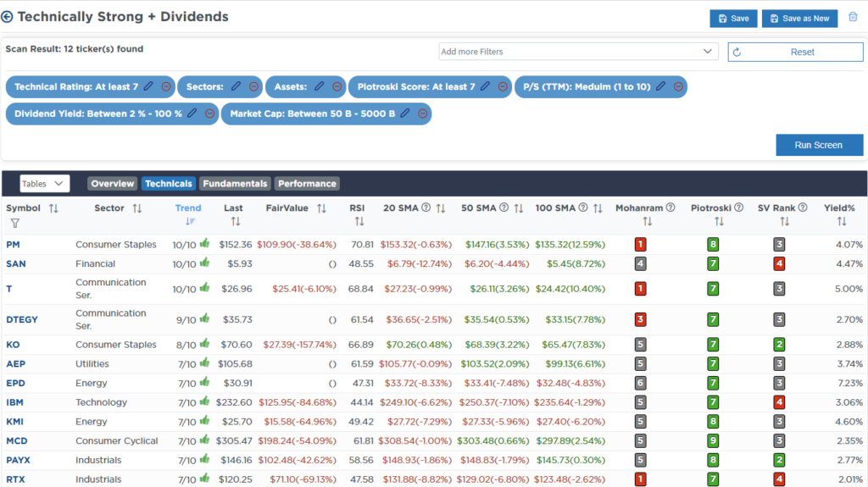Edit the Dividend Yield filter with its pencil
This screenshot has height=487, width=868.
tap(192, 113)
